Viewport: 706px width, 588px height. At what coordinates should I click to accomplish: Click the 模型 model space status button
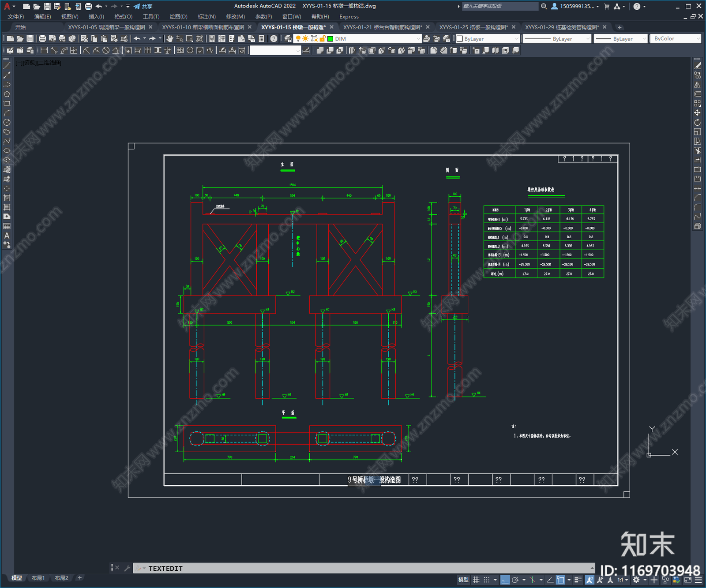[463, 580]
